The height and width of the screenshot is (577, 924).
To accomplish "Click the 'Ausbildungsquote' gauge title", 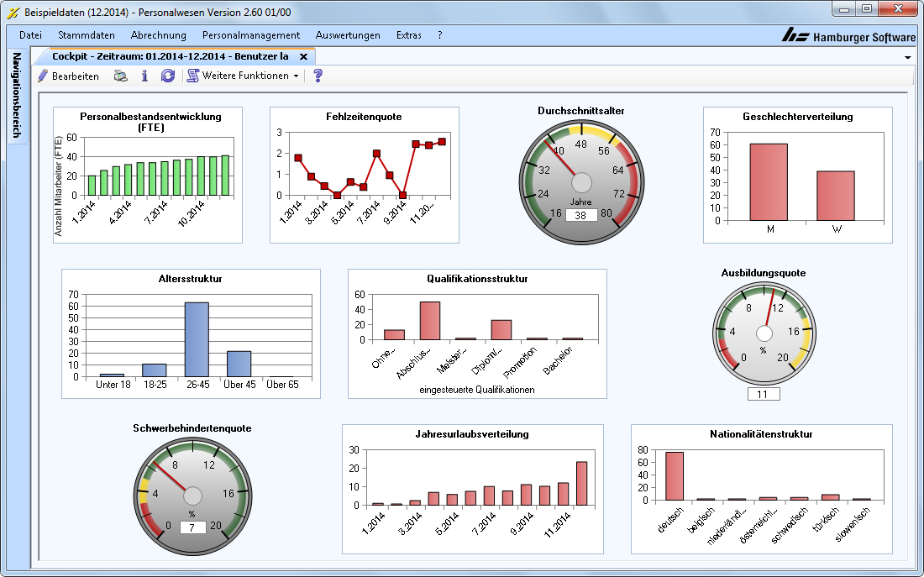I will (763, 273).
